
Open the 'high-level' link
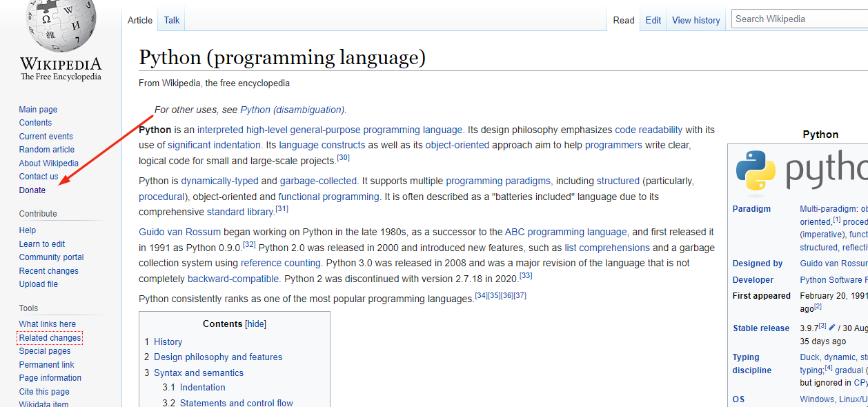(x=266, y=130)
